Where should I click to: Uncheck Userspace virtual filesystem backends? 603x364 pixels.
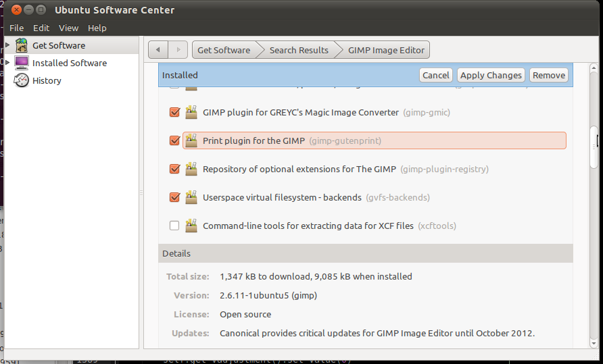pos(174,197)
